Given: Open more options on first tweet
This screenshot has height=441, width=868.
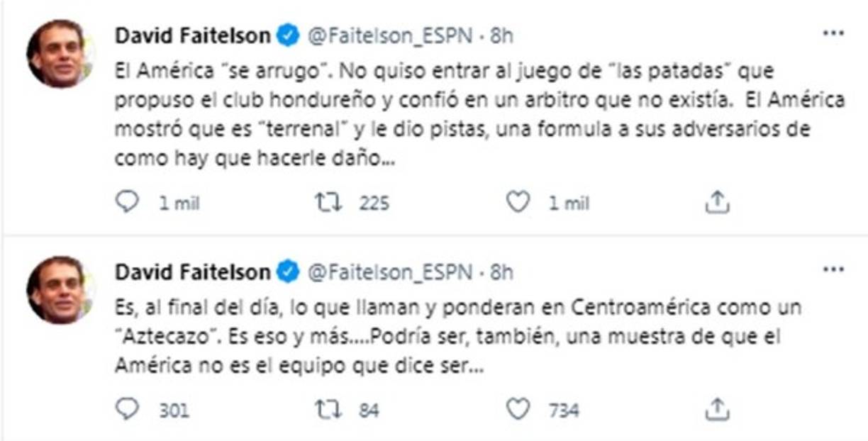Looking at the screenshot, I should (832, 34).
